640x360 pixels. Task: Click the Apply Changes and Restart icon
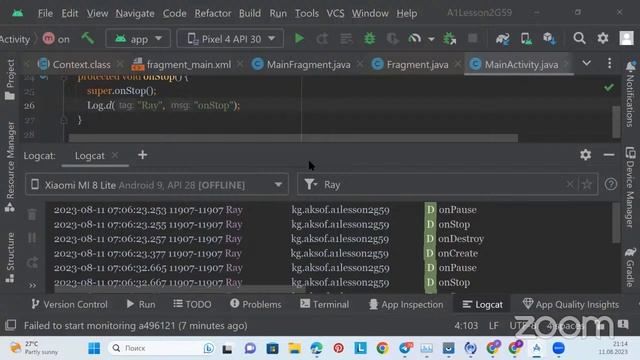pyautogui.click(x=322, y=39)
